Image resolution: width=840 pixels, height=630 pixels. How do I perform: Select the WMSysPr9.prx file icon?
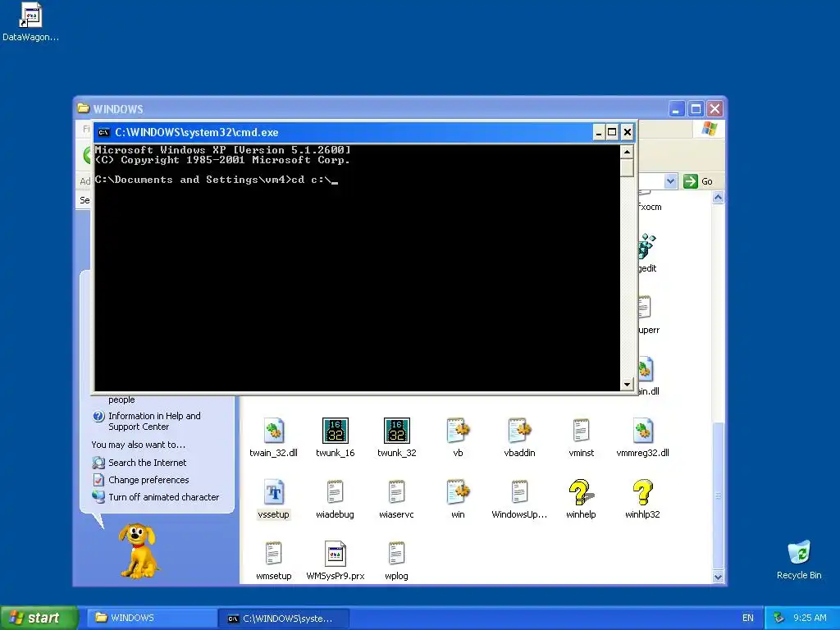click(336, 554)
